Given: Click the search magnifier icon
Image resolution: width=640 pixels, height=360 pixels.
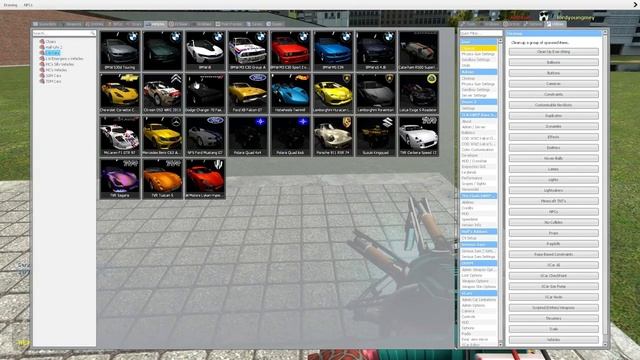Looking at the screenshot, I should point(93,33).
